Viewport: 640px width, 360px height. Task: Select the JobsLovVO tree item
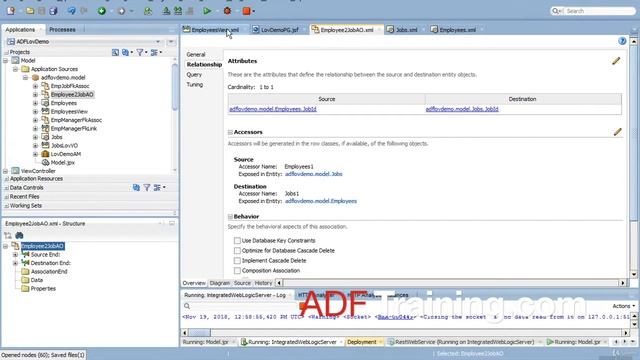coord(64,146)
